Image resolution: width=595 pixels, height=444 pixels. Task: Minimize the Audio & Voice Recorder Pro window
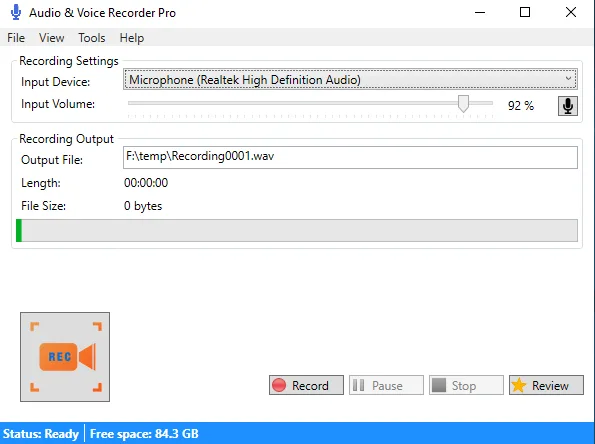480,13
